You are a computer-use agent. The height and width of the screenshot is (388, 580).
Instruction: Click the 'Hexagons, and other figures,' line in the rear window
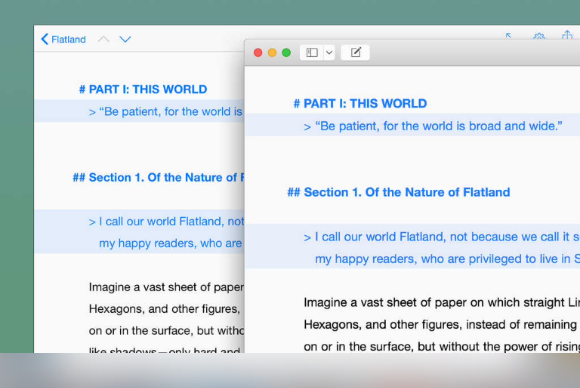click(x=165, y=309)
